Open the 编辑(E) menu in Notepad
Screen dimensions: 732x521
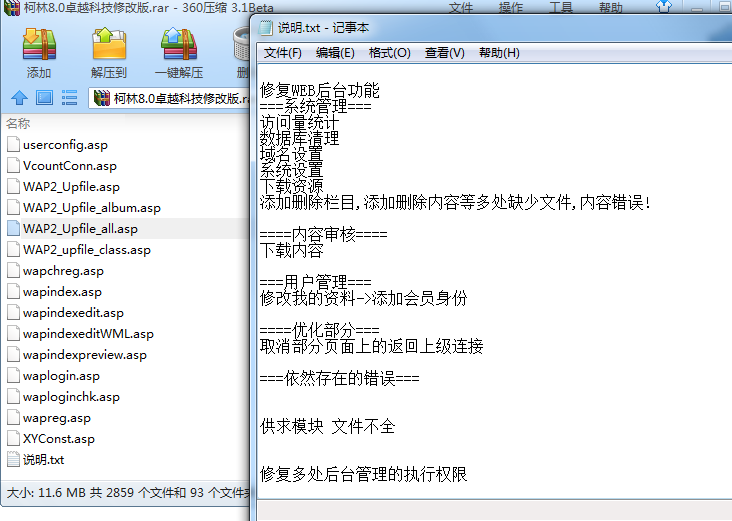pos(335,53)
